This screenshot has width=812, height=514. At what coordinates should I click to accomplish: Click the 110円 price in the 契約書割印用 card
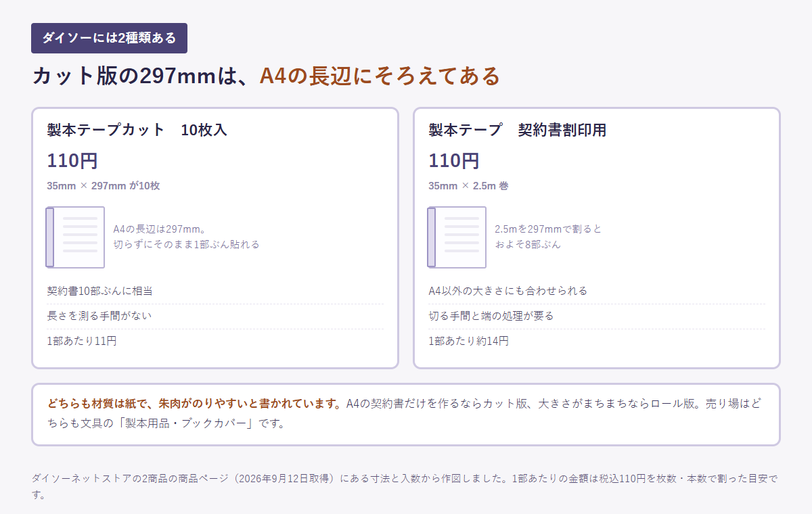(454, 161)
